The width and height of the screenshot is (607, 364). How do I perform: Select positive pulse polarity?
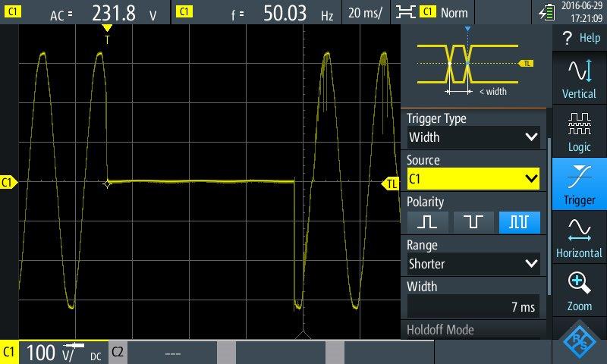(x=429, y=221)
